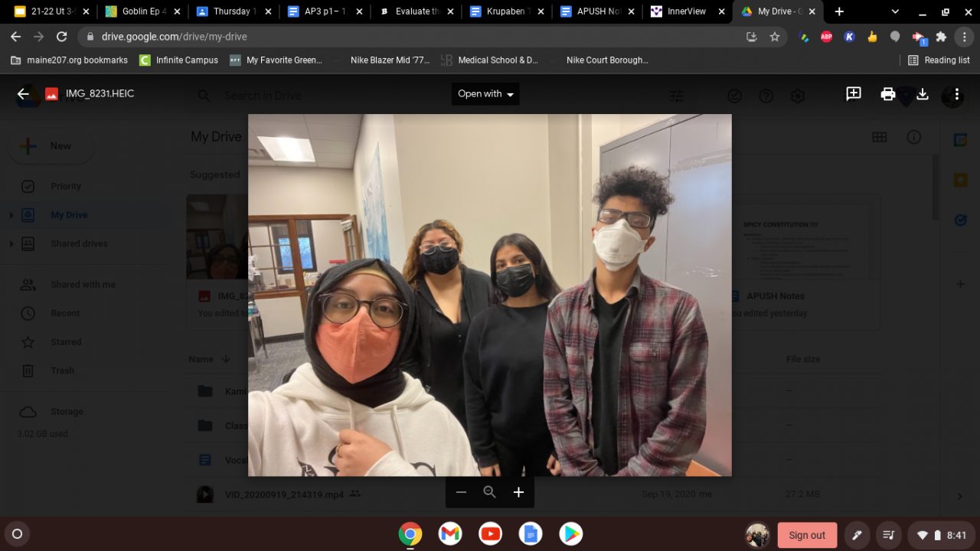Viewport: 980px width, 551px height.
Task: Open the status tray showing 8:41
Action: [x=942, y=535]
